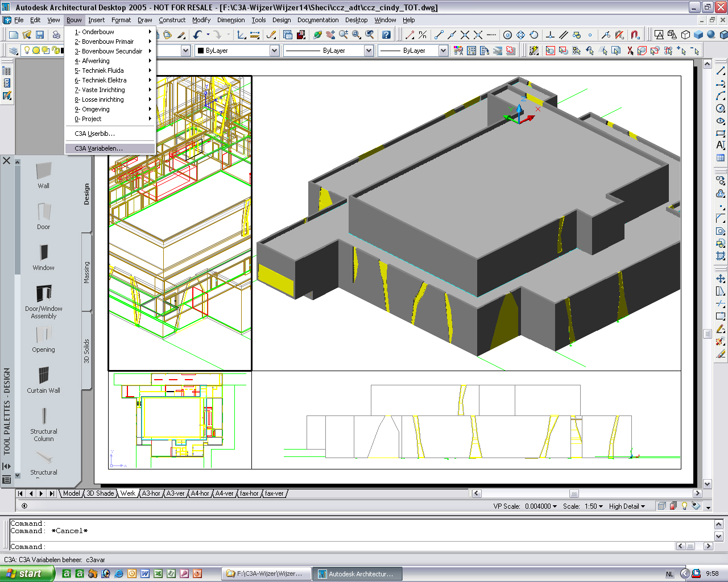Open the High Detail display configuration dropdown
The width and height of the screenshot is (728, 582).
(627, 506)
